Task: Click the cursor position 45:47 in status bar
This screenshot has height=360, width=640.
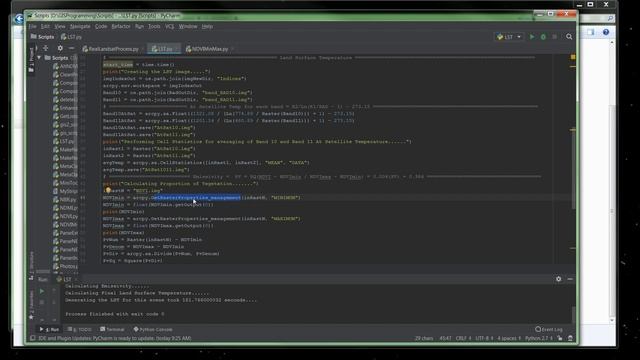Action: coord(445,338)
